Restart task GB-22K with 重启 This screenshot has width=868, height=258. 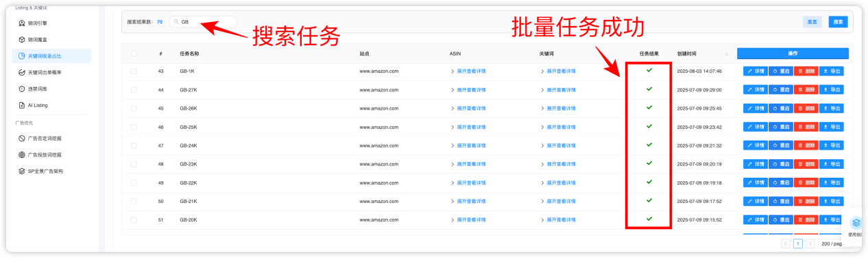point(781,183)
